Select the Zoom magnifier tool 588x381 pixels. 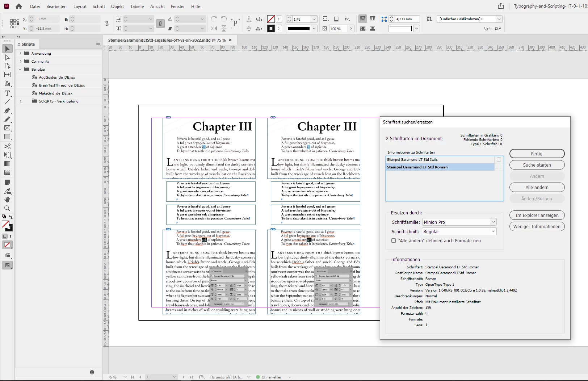coord(7,208)
